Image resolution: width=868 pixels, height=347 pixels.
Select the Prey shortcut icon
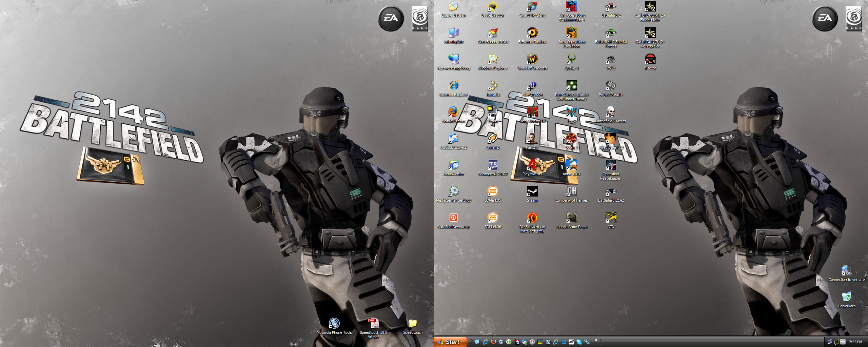tap(571, 115)
